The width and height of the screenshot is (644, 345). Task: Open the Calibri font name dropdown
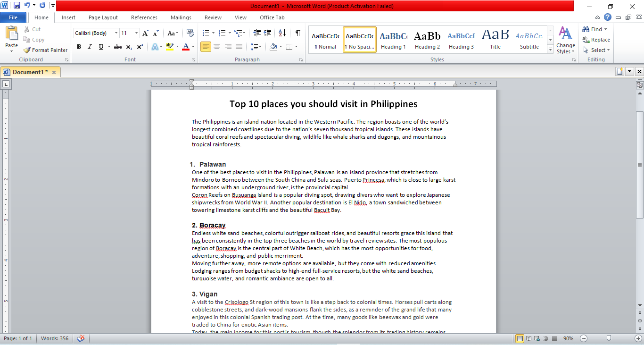(x=116, y=33)
